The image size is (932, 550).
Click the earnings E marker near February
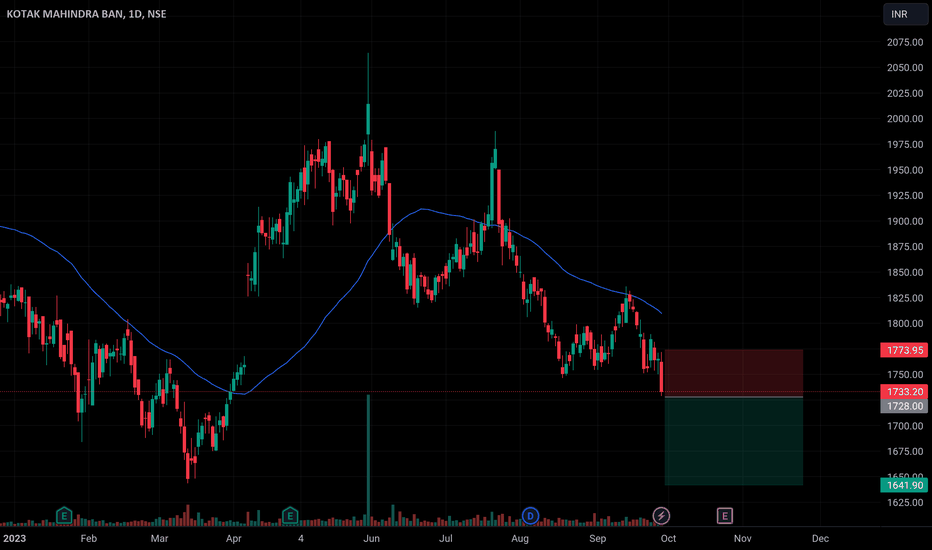(x=64, y=516)
